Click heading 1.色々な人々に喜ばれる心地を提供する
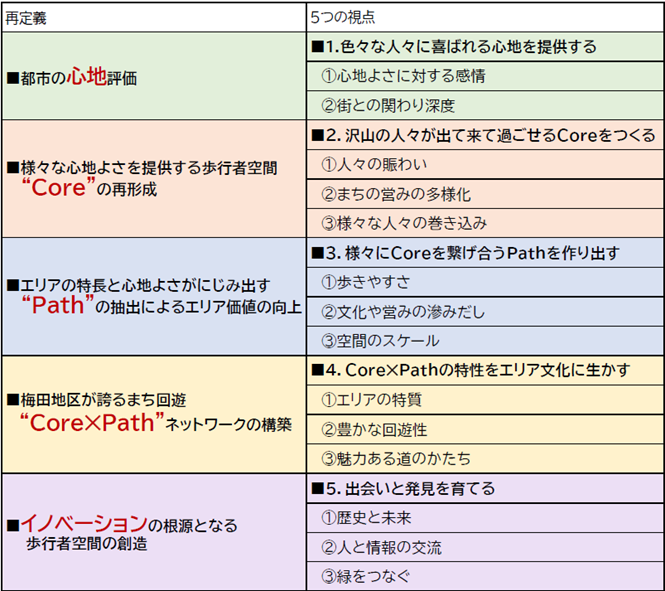The image size is (665, 591). (484, 47)
